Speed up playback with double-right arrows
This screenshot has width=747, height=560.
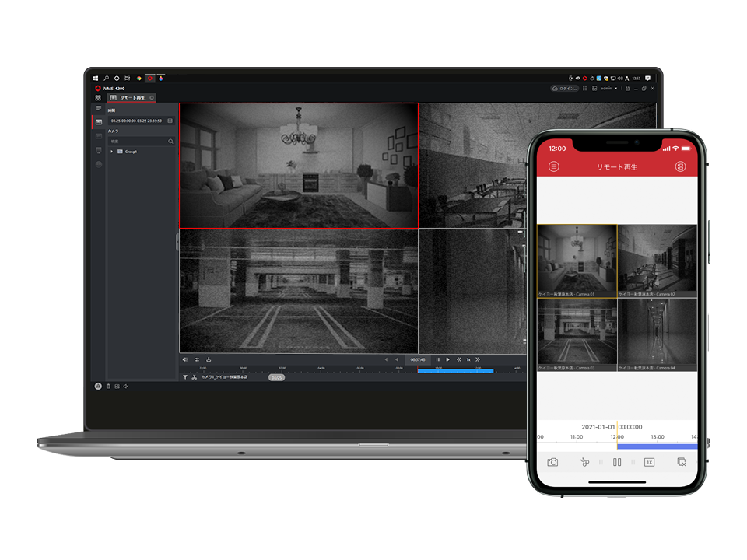click(x=478, y=359)
